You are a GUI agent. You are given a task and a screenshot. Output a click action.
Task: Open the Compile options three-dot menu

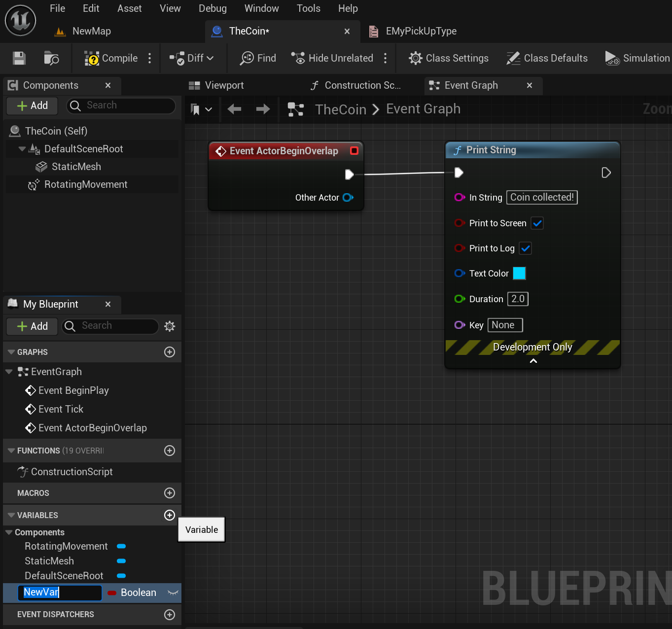coord(150,58)
